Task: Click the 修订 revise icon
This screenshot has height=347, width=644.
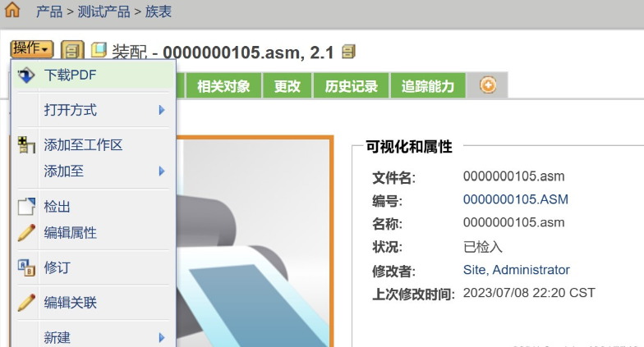Action: click(26, 267)
